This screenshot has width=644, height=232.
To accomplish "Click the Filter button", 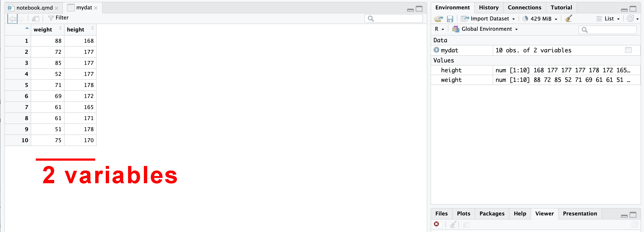I will [x=59, y=18].
